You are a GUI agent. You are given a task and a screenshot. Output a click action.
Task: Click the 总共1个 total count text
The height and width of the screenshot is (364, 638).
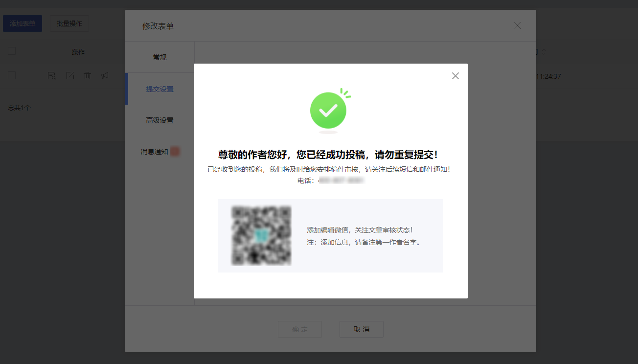pos(20,108)
